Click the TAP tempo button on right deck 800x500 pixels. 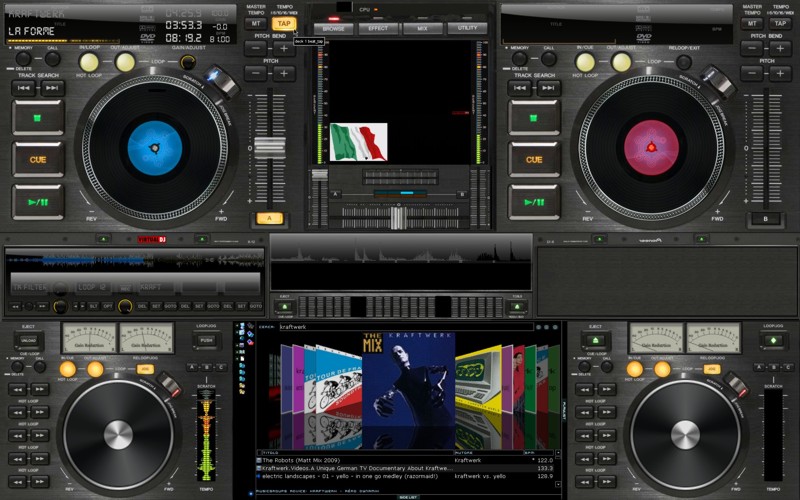click(x=781, y=23)
